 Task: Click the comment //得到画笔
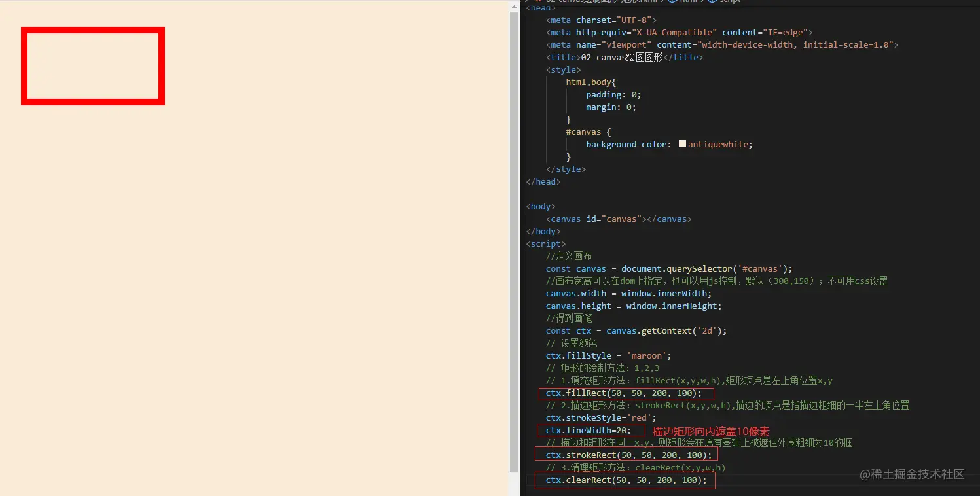[x=569, y=318]
